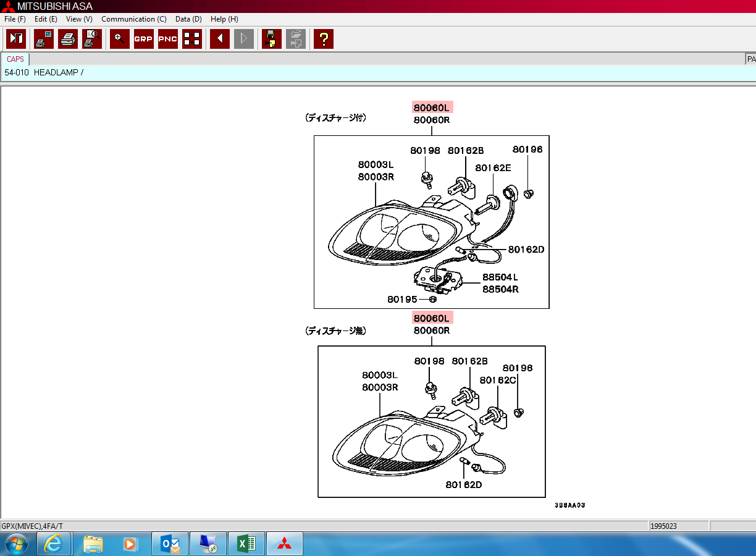Click the greyed open-folder memo icon
Screen dimensions: 756x556
[296, 39]
